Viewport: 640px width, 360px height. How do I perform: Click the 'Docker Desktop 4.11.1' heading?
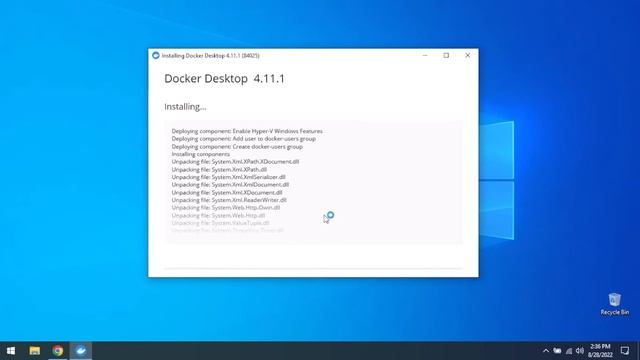224,78
